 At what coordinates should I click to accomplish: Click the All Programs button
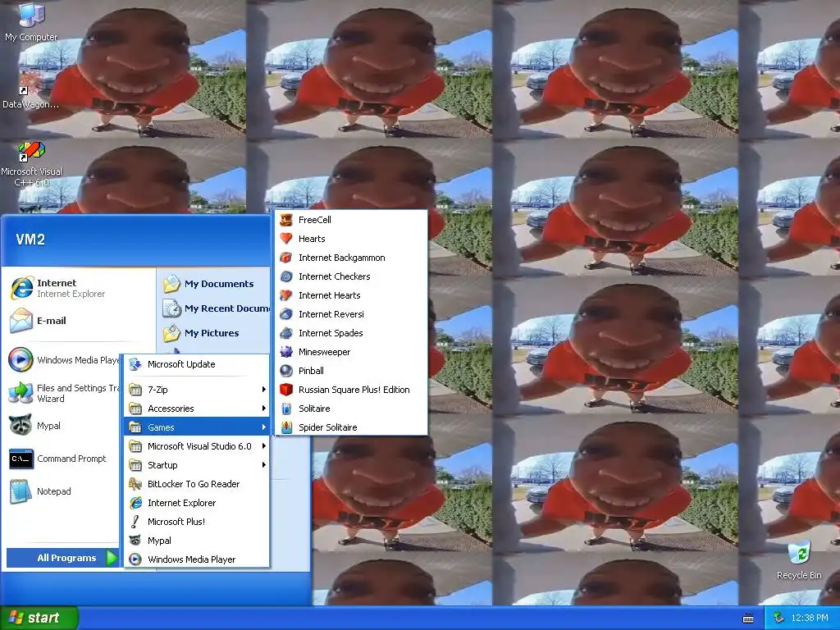coord(62,558)
